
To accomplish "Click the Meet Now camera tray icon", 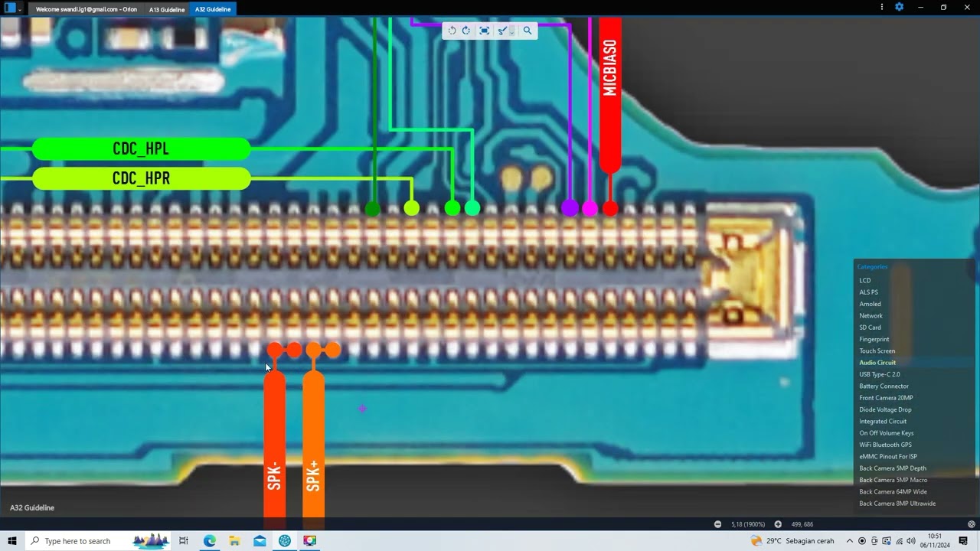I will tap(874, 541).
